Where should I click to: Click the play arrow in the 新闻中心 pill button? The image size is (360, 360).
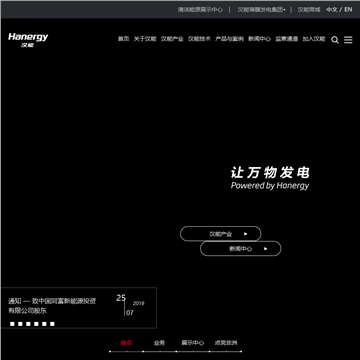(266, 249)
